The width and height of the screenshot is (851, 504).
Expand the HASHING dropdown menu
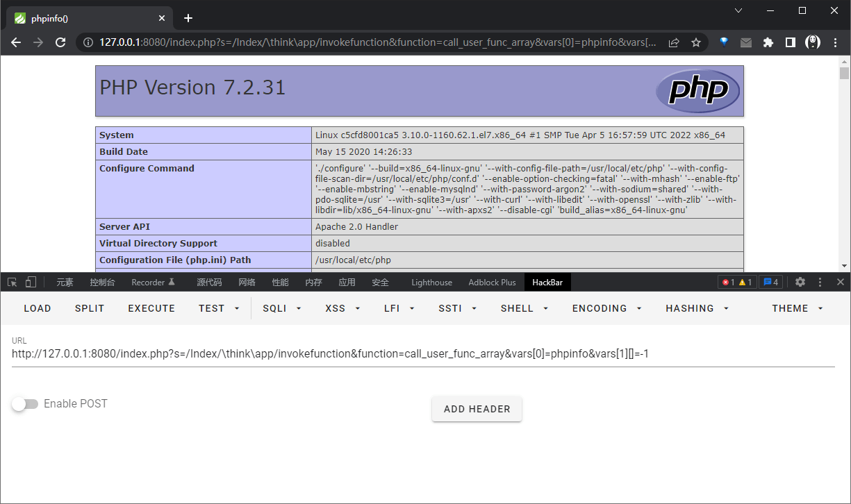(x=697, y=308)
